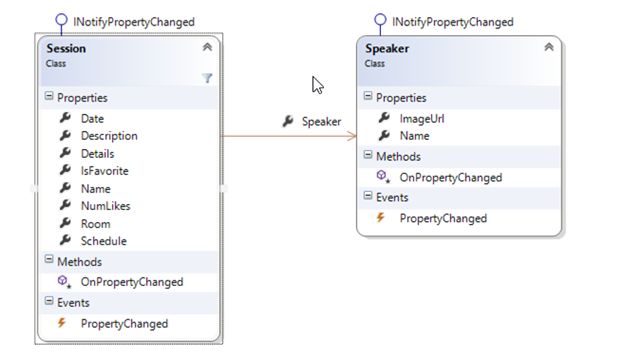
Task: Click the wrench icon beside the Date property
Action: [x=65, y=118]
